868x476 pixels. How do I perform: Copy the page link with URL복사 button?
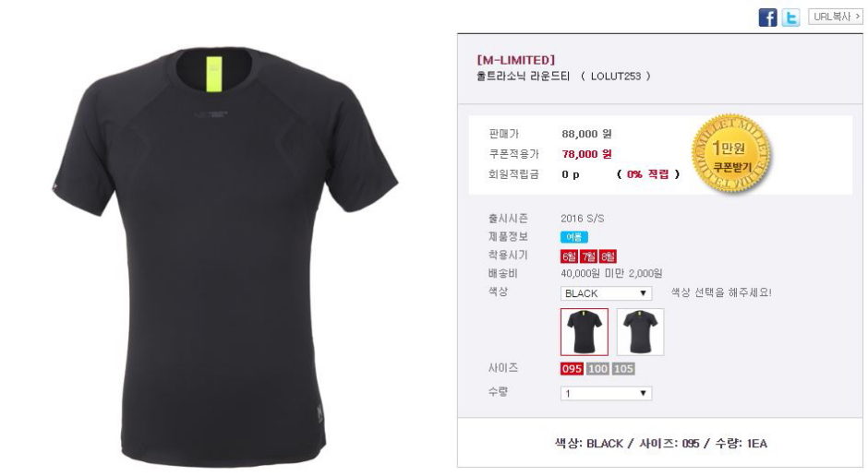coord(835,17)
